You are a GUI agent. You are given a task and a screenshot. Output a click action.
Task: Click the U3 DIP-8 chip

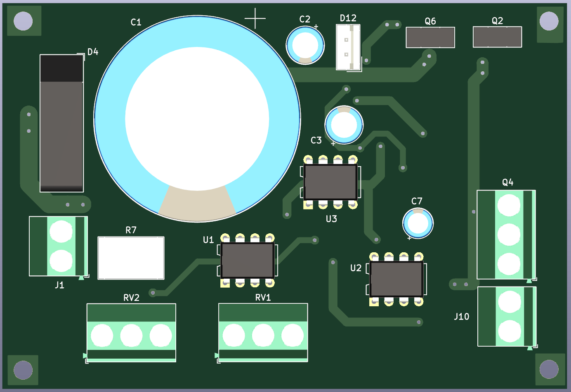point(330,182)
